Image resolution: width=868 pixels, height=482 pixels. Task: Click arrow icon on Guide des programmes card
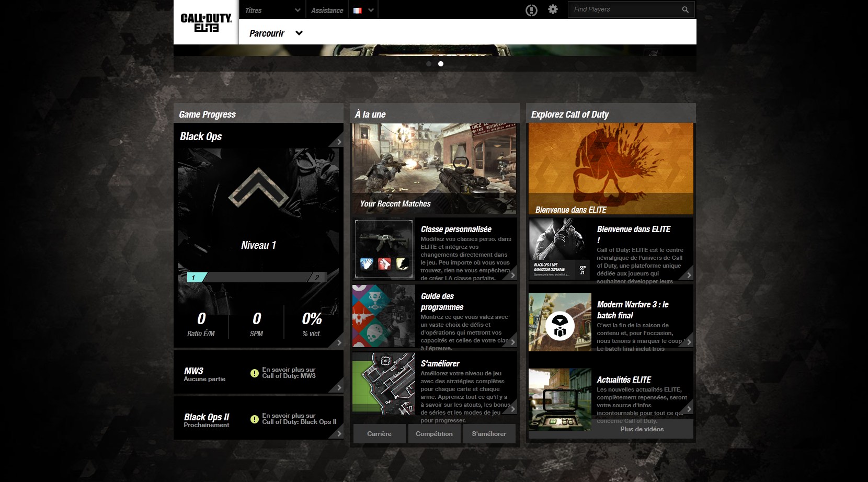click(512, 342)
